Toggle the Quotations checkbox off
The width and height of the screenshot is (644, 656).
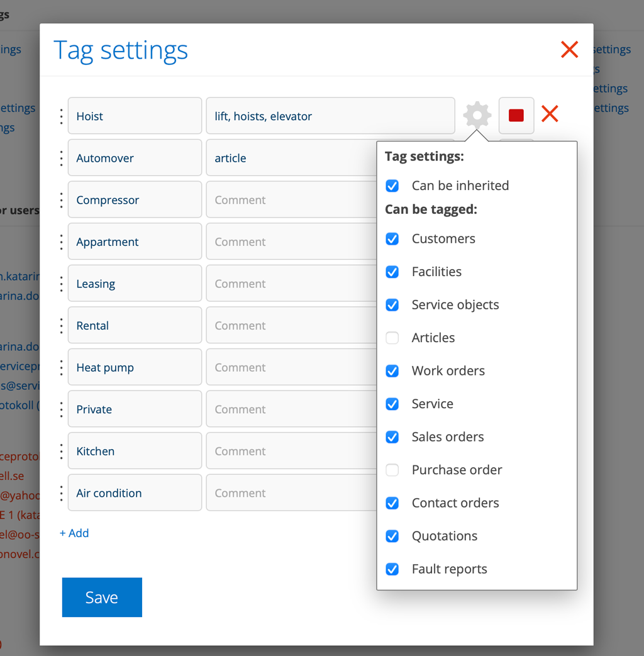click(392, 536)
